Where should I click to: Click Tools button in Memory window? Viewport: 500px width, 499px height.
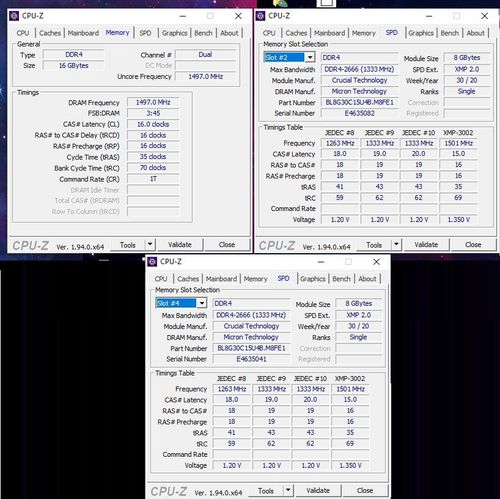(x=128, y=245)
